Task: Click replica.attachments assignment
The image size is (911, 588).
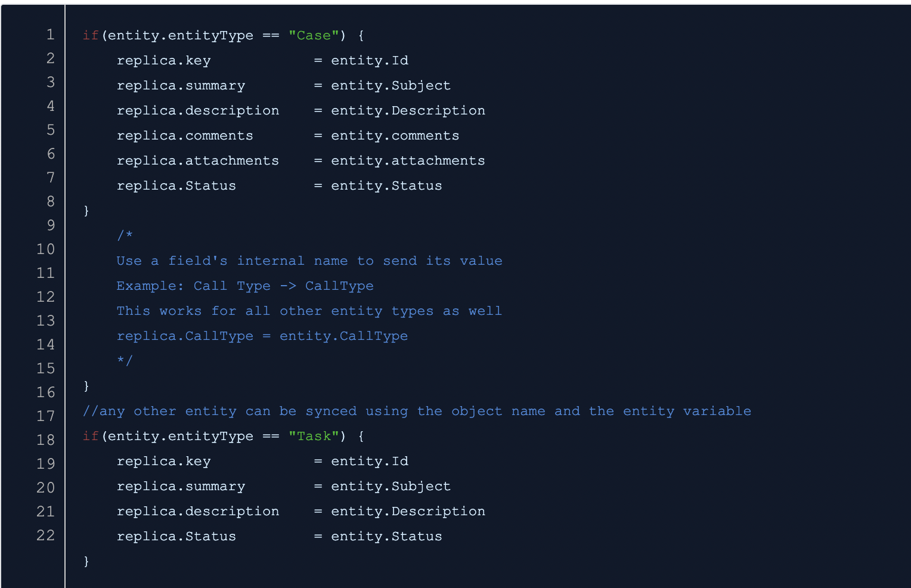Action: pos(197,161)
